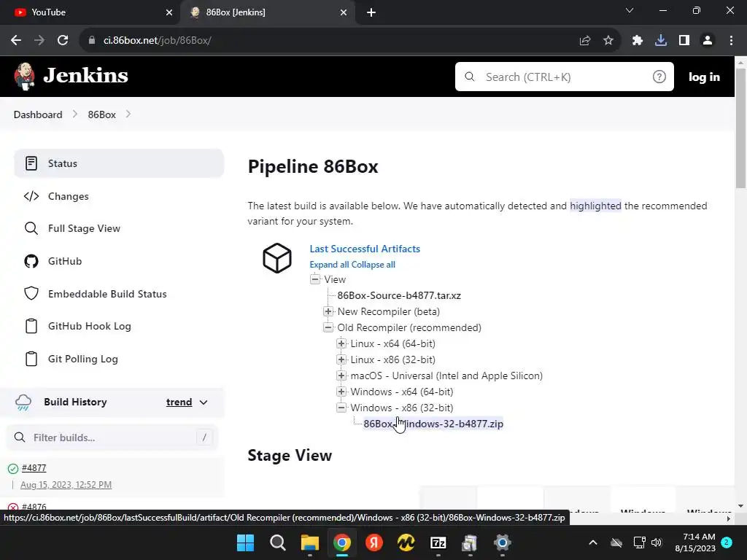Click the shield icon for Embeddable Build Status
This screenshot has width=747, height=560.
(31, 294)
